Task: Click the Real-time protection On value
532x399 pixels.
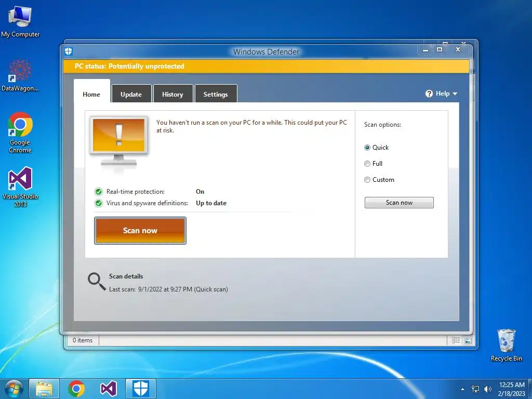Action: tap(200, 192)
